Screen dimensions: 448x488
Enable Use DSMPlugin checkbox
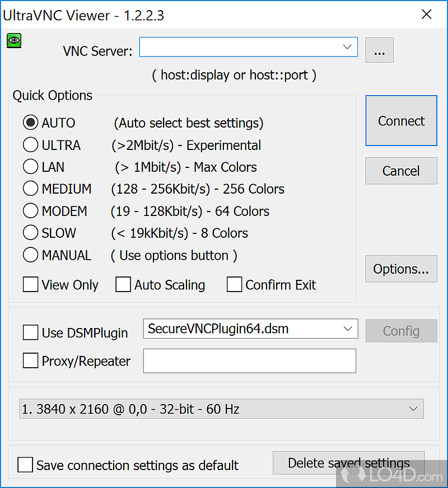[x=30, y=332]
